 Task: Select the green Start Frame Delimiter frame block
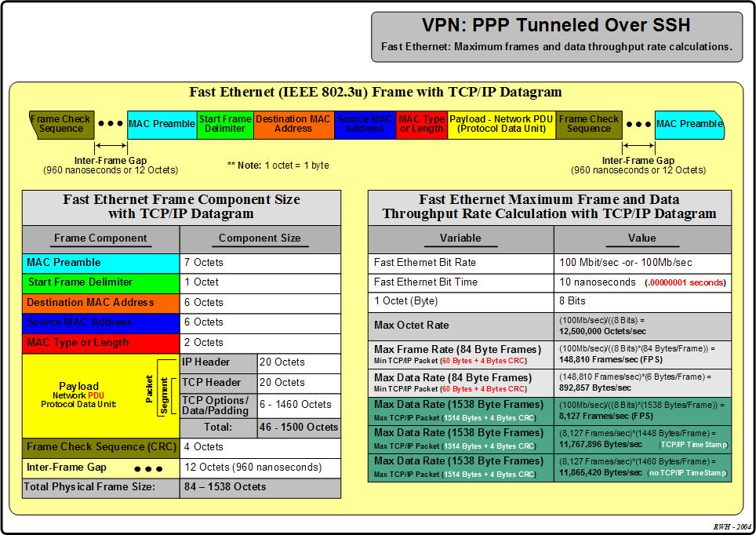point(225,124)
